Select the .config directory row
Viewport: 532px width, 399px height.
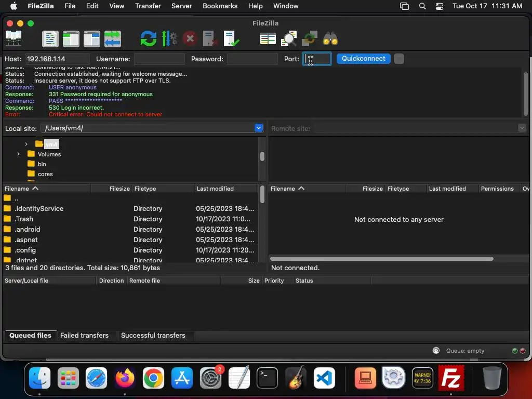(x=130, y=250)
